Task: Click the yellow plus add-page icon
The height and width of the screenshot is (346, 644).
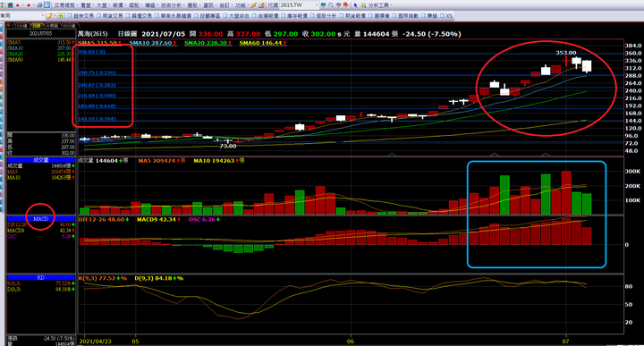Action: pos(61,15)
